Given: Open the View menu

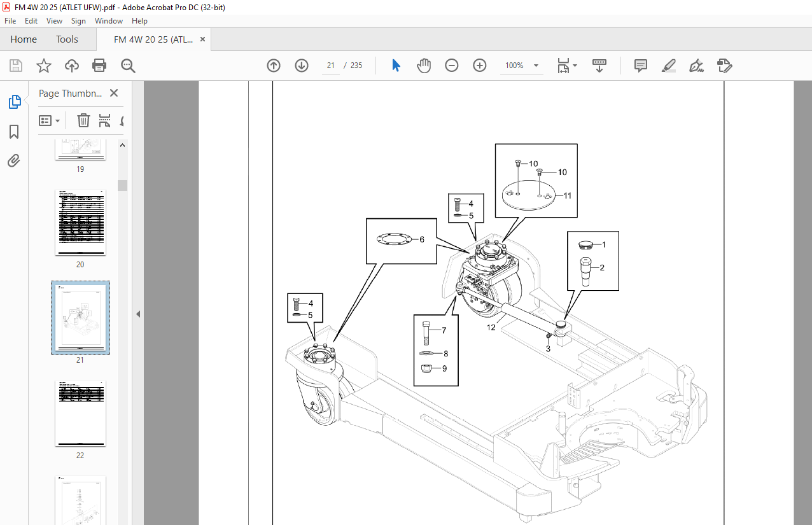Looking at the screenshot, I should tap(54, 21).
